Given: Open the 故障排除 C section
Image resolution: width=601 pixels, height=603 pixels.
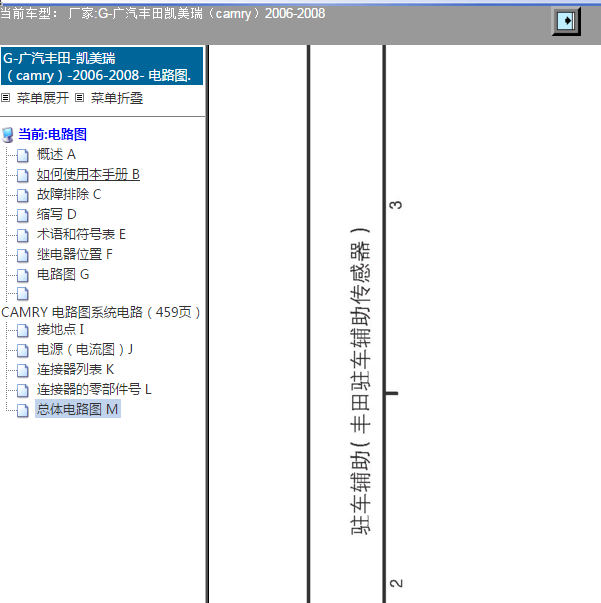Looking at the screenshot, I should tap(69, 194).
